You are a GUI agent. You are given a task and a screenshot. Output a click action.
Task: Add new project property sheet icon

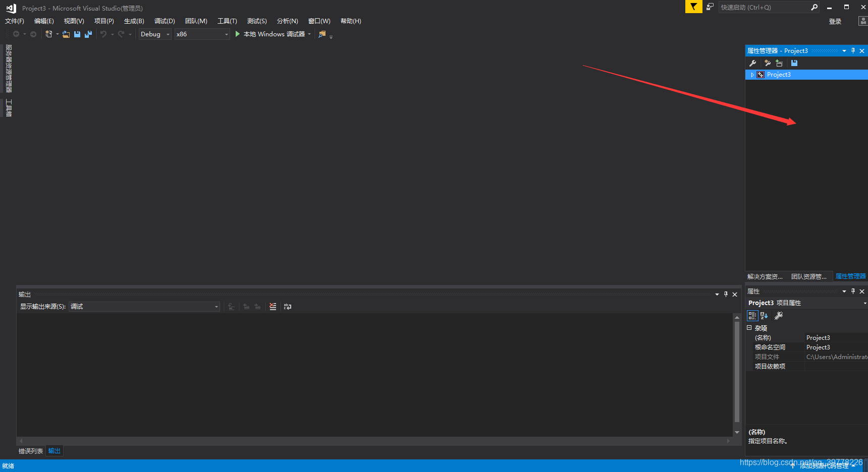(768, 63)
